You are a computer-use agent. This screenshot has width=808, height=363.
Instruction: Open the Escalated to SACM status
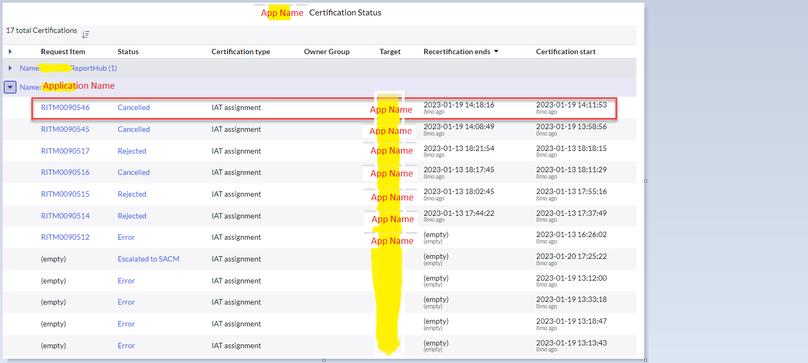click(x=148, y=259)
